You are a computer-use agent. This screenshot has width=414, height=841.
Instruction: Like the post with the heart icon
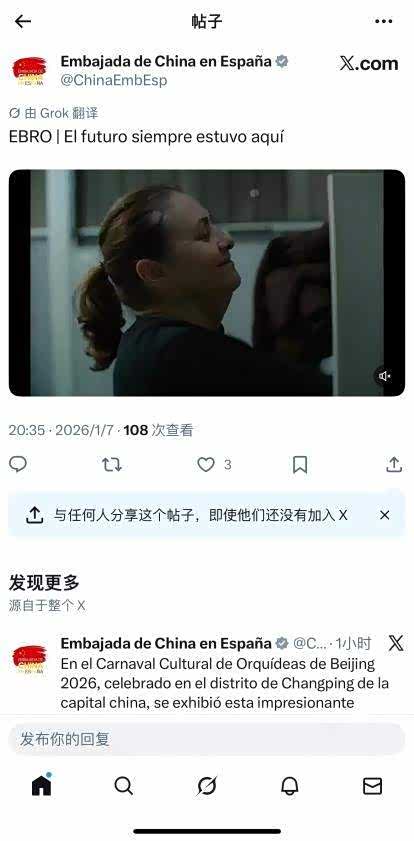[206, 464]
